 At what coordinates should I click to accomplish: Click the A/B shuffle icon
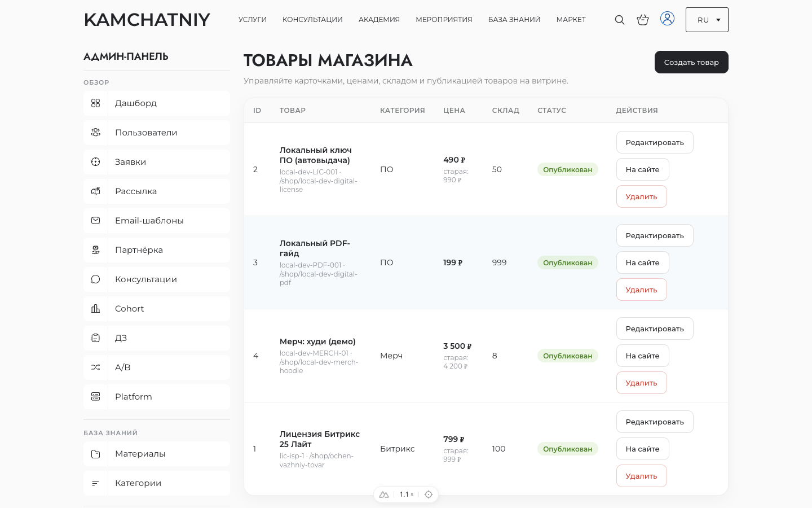coord(96,367)
